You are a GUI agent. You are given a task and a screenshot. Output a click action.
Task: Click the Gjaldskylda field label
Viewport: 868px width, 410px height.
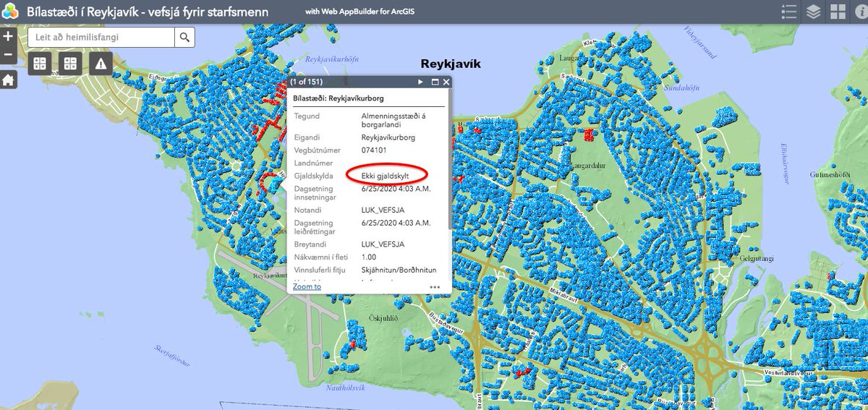click(x=313, y=176)
